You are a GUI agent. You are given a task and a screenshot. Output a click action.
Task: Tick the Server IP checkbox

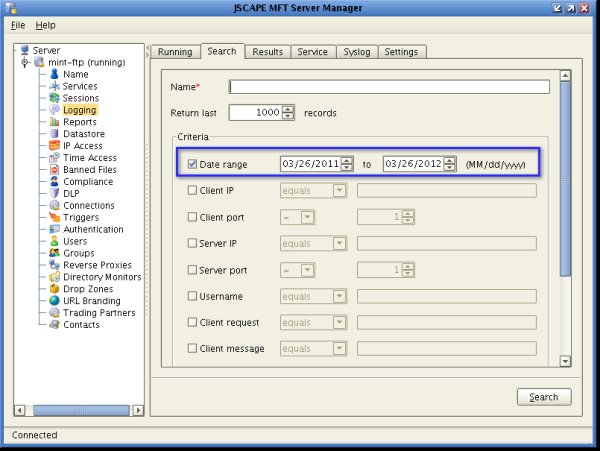(x=192, y=243)
